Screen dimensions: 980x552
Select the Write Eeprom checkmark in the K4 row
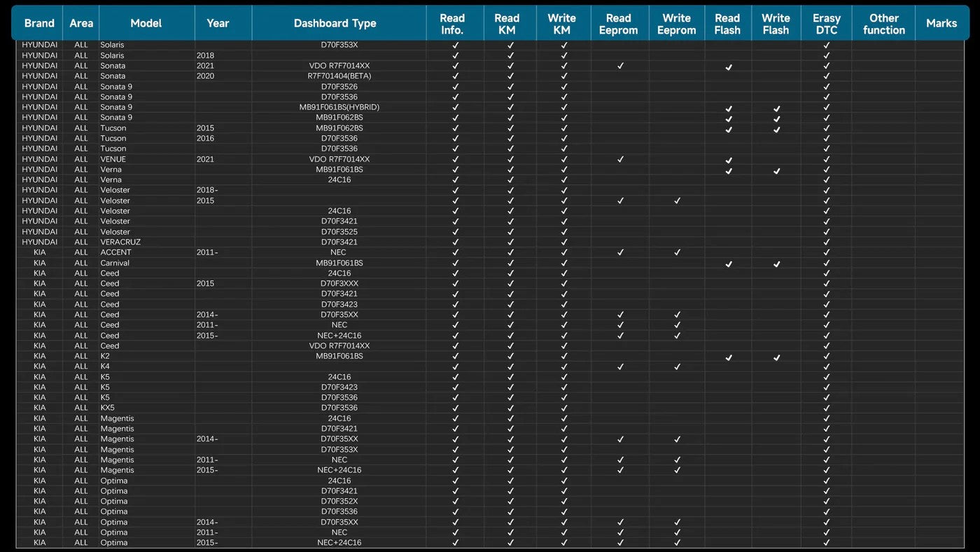click(x=677, y=366)
